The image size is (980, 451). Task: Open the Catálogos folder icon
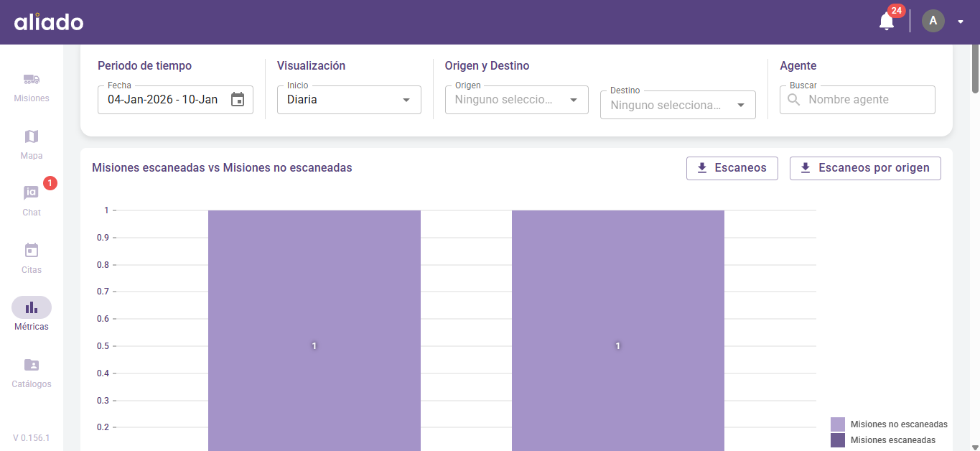coord(31,365)
